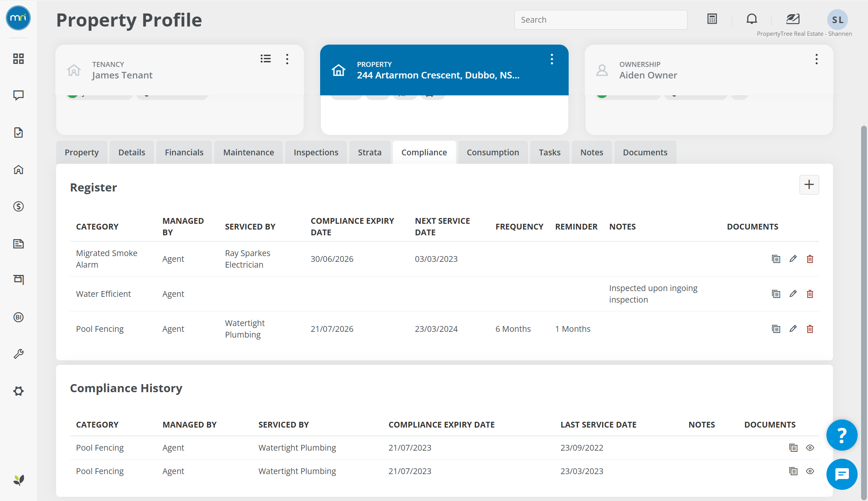Open the maintenance wrench sidebar icon
The width and height of the screenshot is (868, 501).
[18, 354]
